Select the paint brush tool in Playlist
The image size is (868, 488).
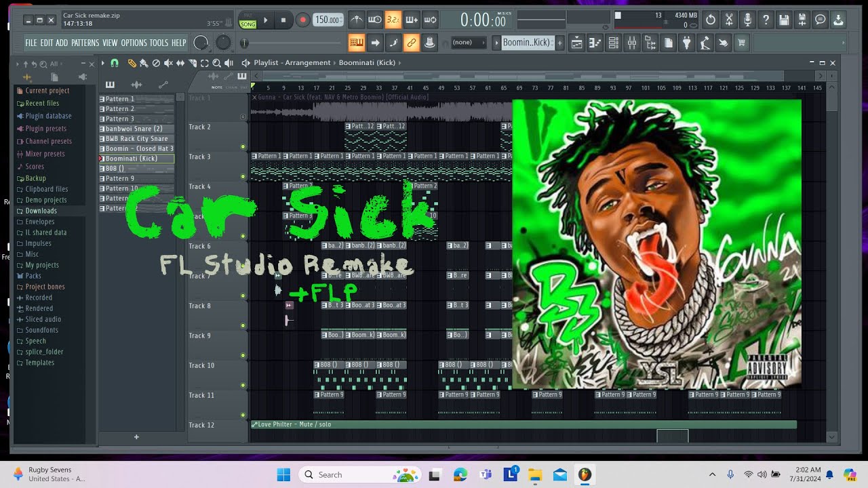(x=143, y=63)
